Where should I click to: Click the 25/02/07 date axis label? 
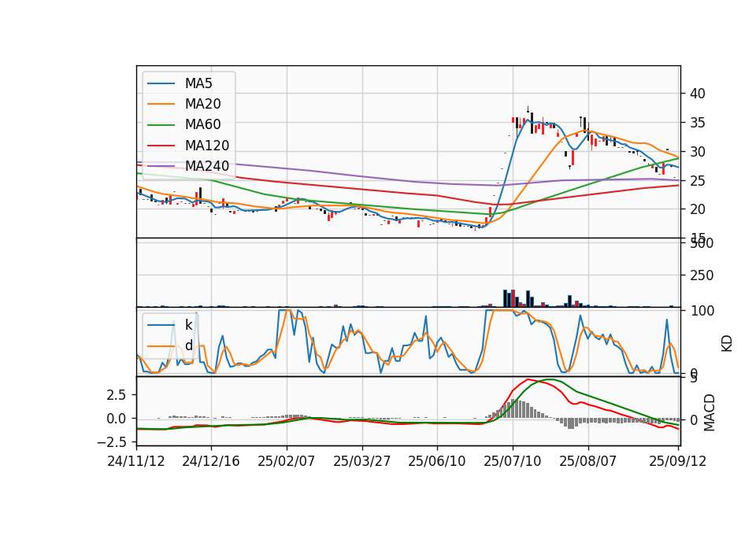click(287, 461)
